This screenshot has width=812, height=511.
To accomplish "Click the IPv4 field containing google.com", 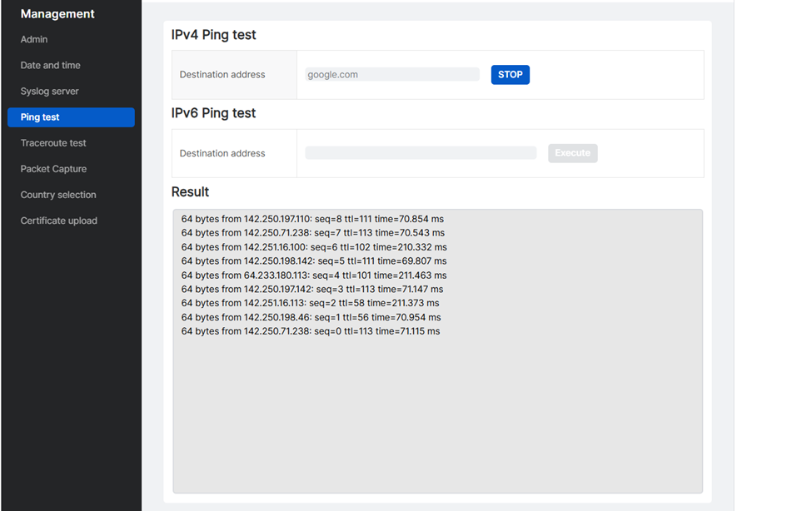I will 391,75.
